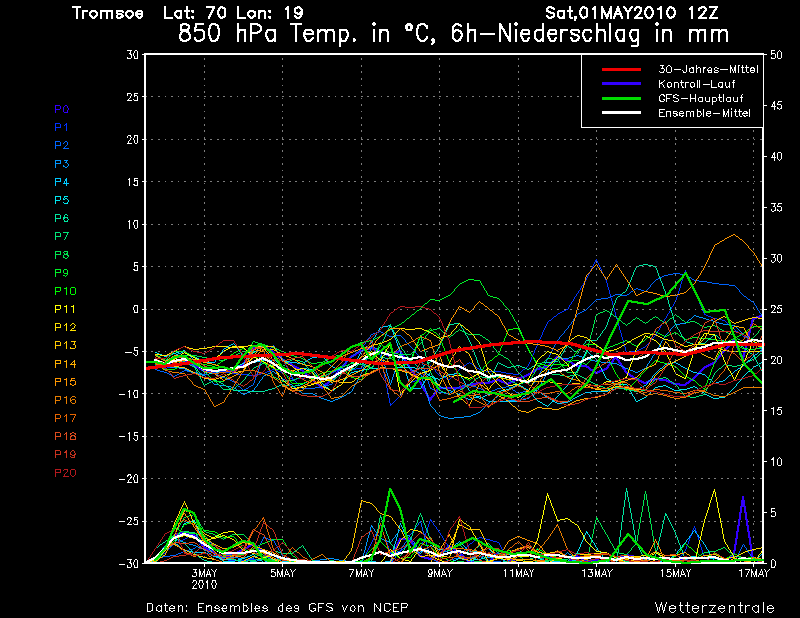Click the green GFS-Hauptlauf legend line
Screen dimensions: 800x618
click(x=620, y=99)
